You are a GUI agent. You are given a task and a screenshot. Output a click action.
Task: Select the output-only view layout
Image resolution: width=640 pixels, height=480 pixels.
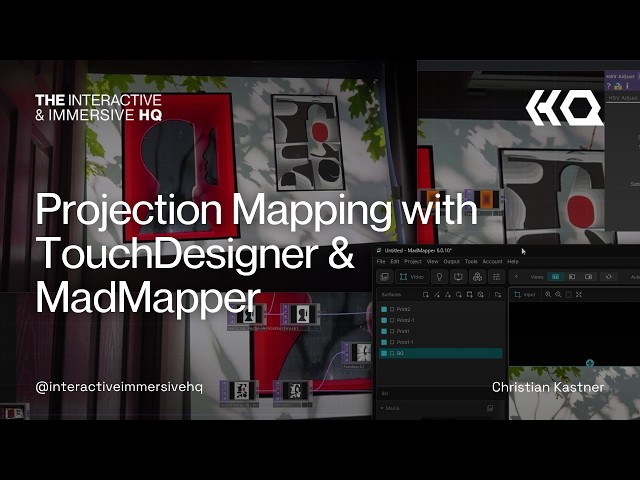(x=588, y=277)
